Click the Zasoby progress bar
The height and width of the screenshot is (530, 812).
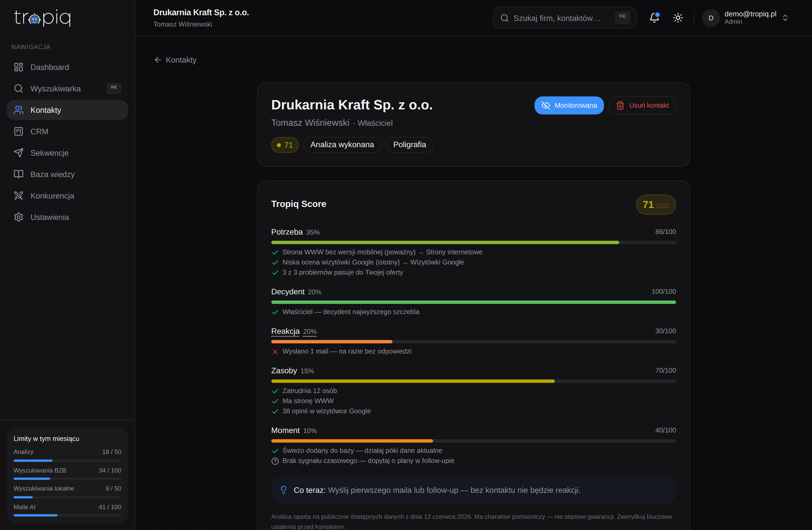474,381
